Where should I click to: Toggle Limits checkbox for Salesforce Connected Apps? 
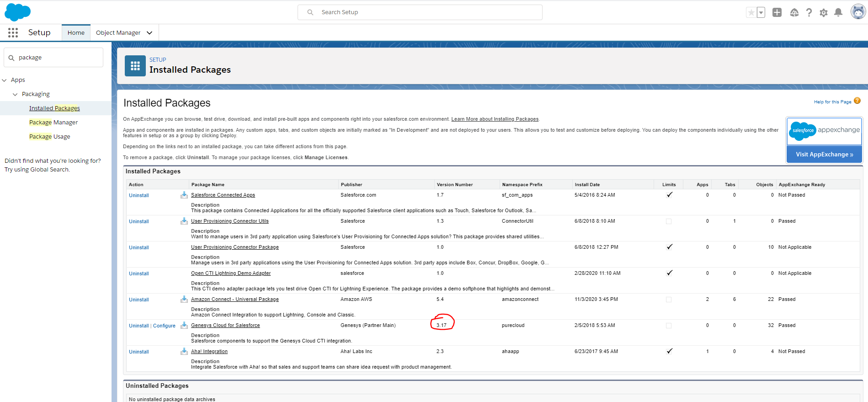pyautogui.click(x=669, y=195)
